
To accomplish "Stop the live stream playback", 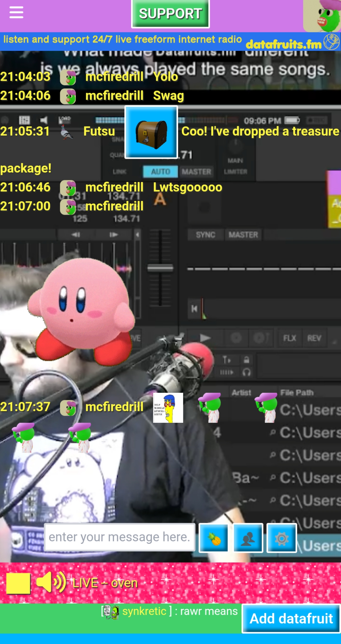I will [18, 583].
